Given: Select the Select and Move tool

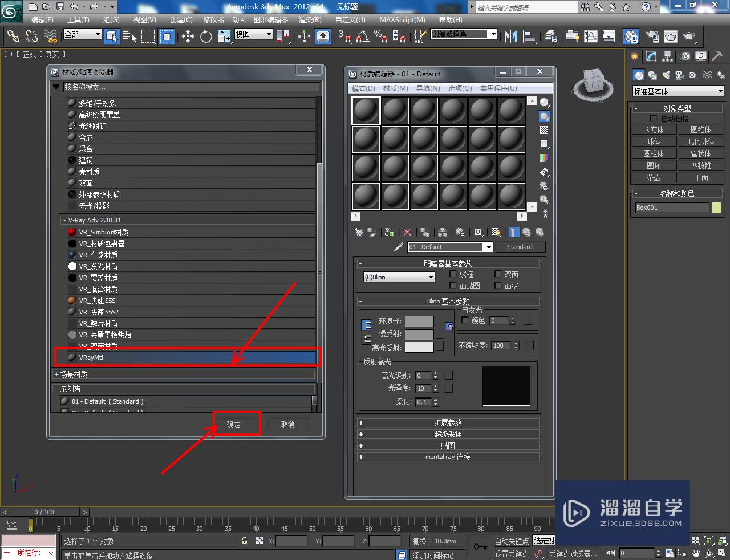Looking at the screenshot, I should 188,36.
